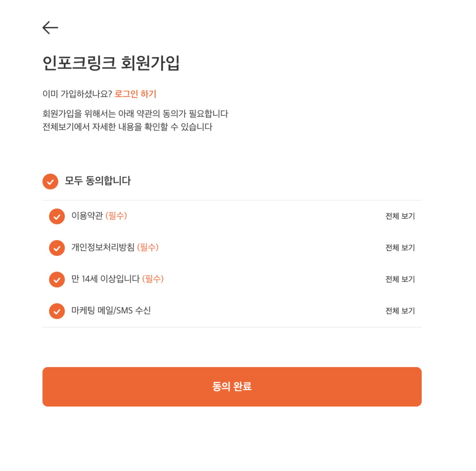Go back using the left arrow icon
This screenshot has height=471, width=476.
tap(50, 27)
